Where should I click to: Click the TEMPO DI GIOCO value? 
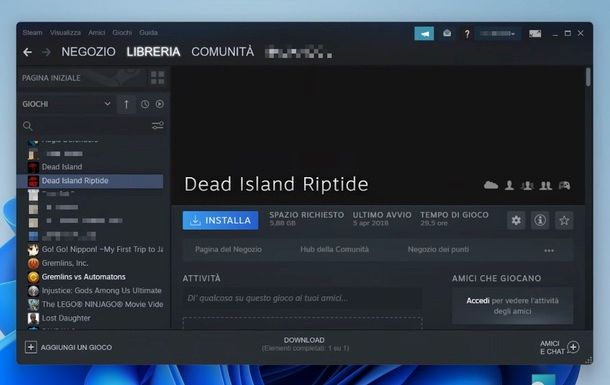coord(434,223)
